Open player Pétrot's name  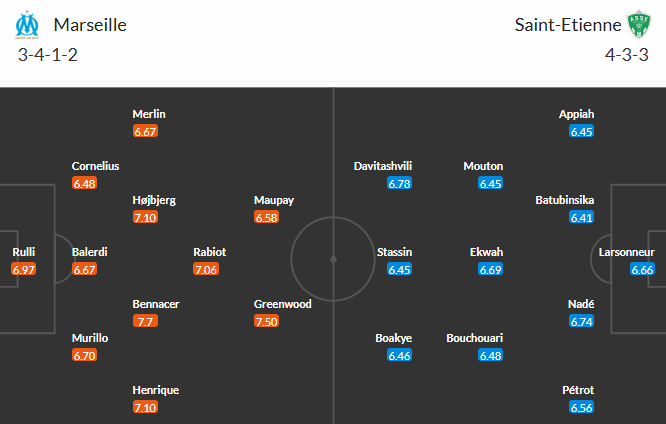578,390
